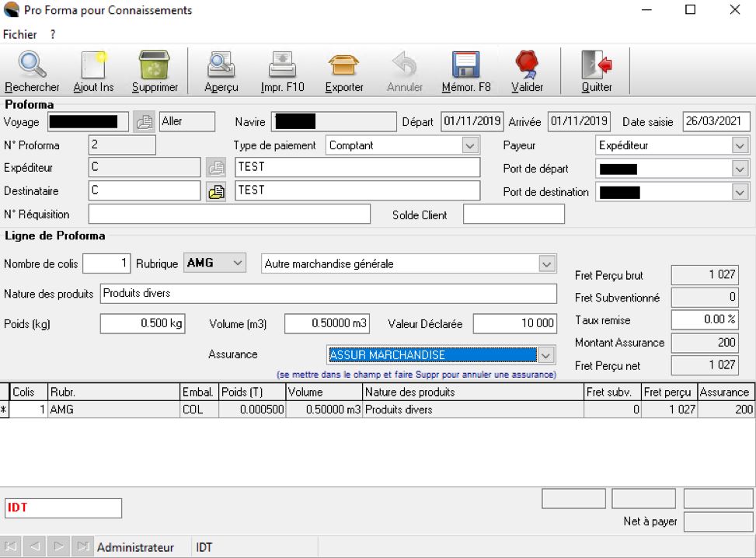
Task: Exit using the Quitter door icon
Action: coord(597,65)
